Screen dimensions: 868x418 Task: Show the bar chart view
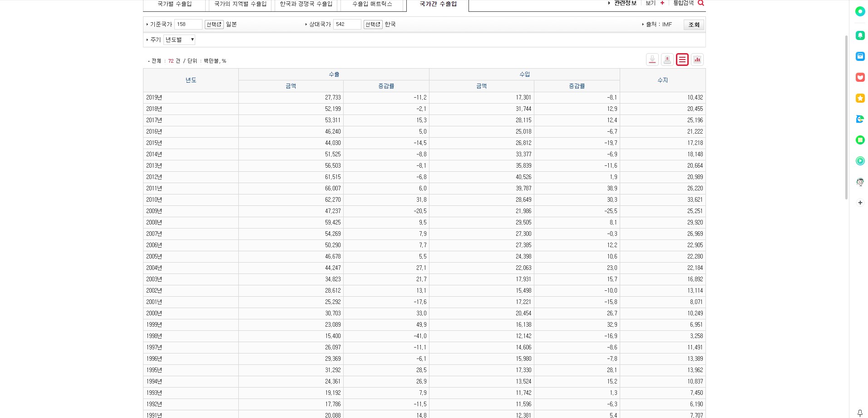(x=697, y=60)
